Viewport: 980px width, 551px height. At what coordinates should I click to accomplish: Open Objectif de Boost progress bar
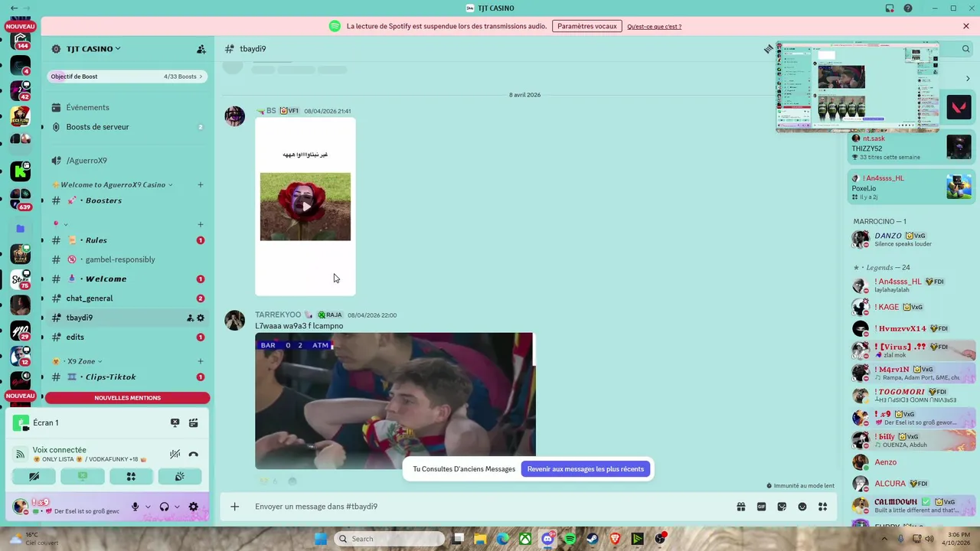127,77
